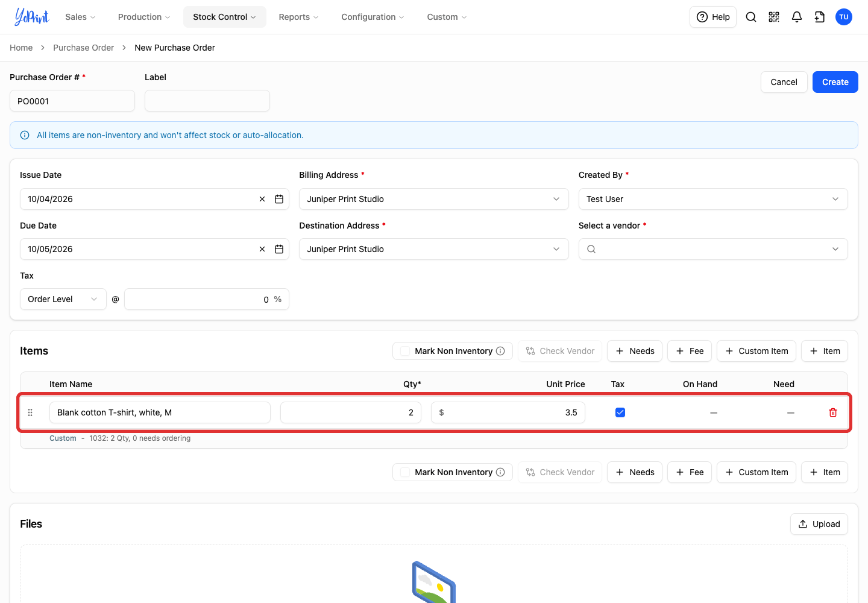The height and width of the screenshot is (603, 868).
Task: Go to Purchase Order breadcrumb link
Action: 83,48
